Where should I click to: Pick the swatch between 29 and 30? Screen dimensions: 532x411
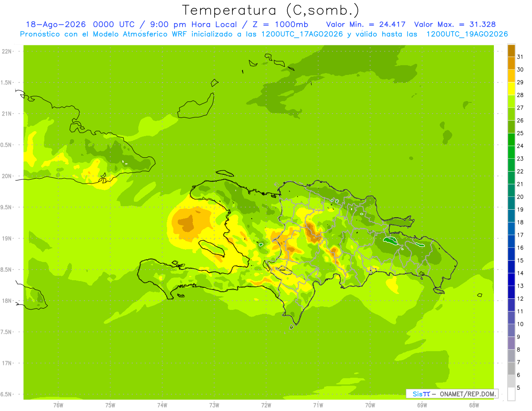click(x=511, y=76)
